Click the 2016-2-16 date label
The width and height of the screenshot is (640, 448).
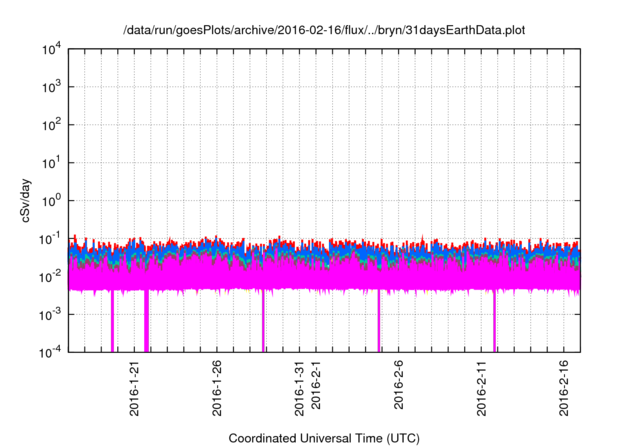click(x=564, y=388)
